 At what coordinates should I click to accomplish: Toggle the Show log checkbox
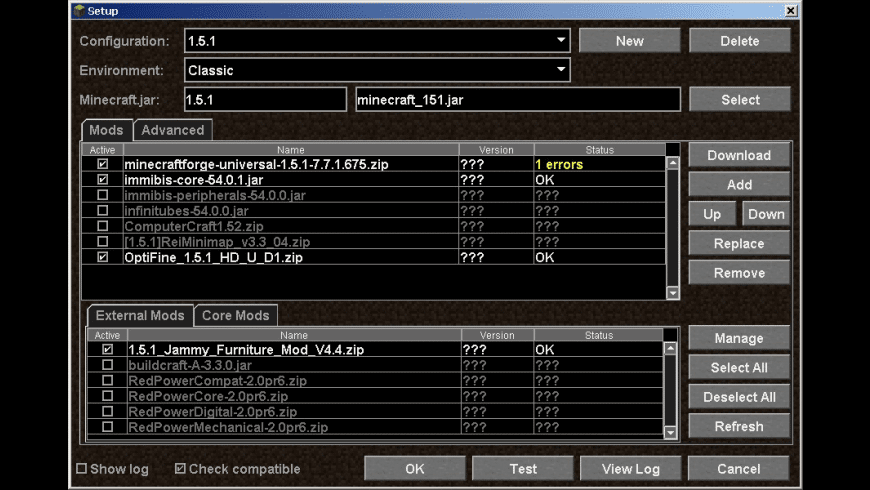click(82, 468)
